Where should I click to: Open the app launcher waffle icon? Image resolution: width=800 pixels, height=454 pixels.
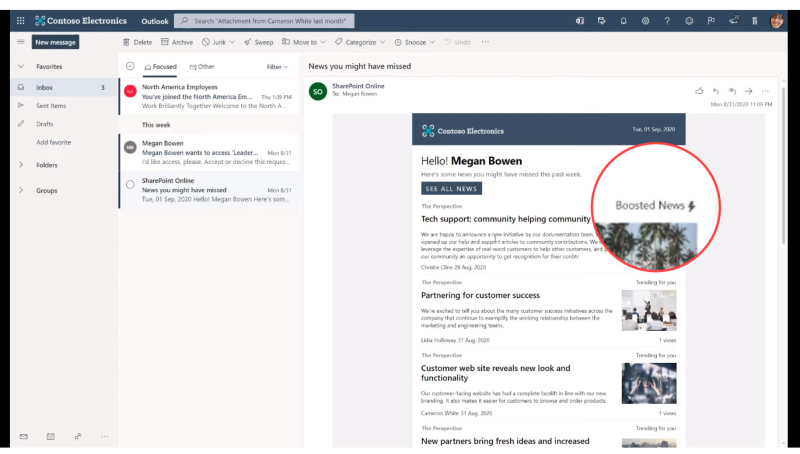point(20,21)
